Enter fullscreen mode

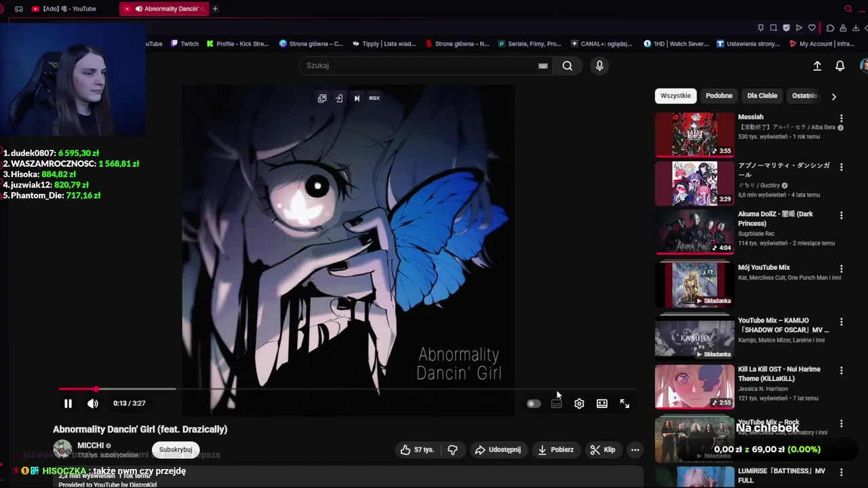tap(625, 403)
